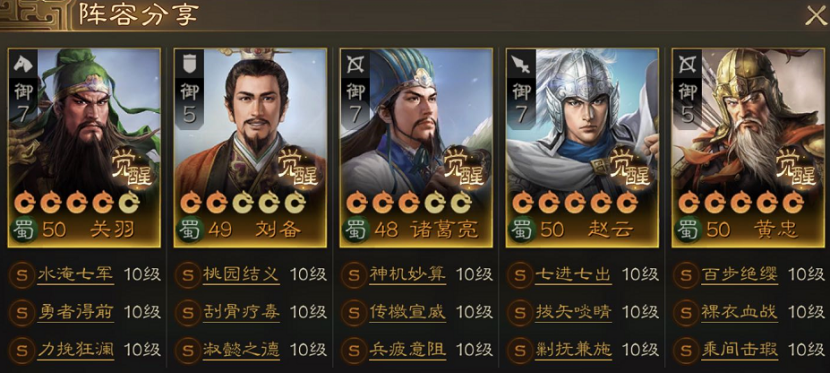Click the 蜀 faction badge beside 赵云
The image size is (830, 373).
click(x=521, y=230)
